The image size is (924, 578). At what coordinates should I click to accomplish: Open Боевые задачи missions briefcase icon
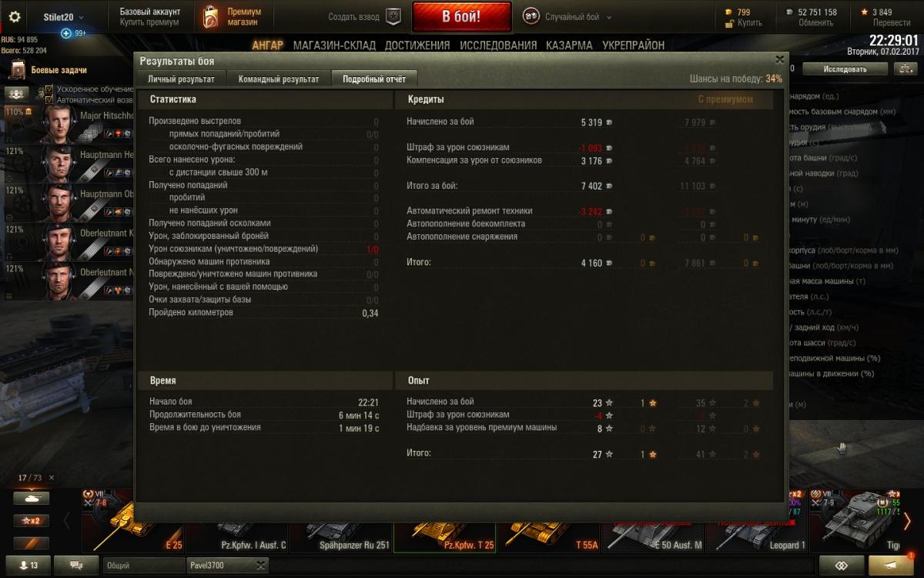pos(17,70)
